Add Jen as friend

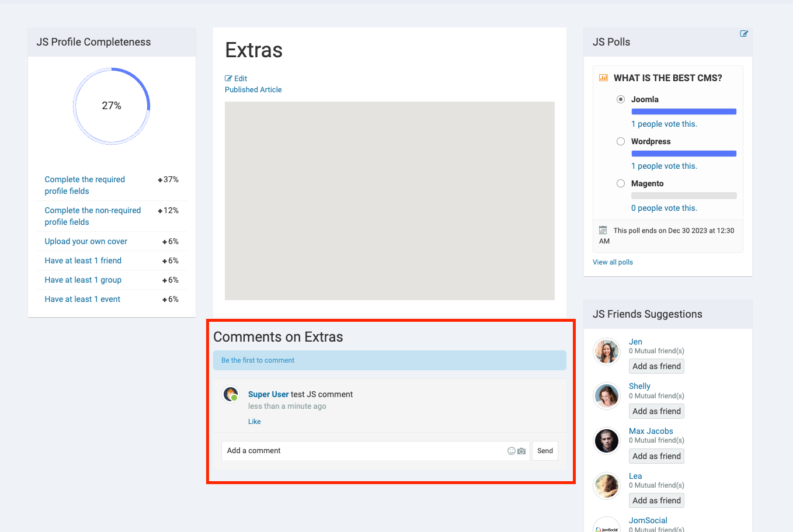click(656, 366)
